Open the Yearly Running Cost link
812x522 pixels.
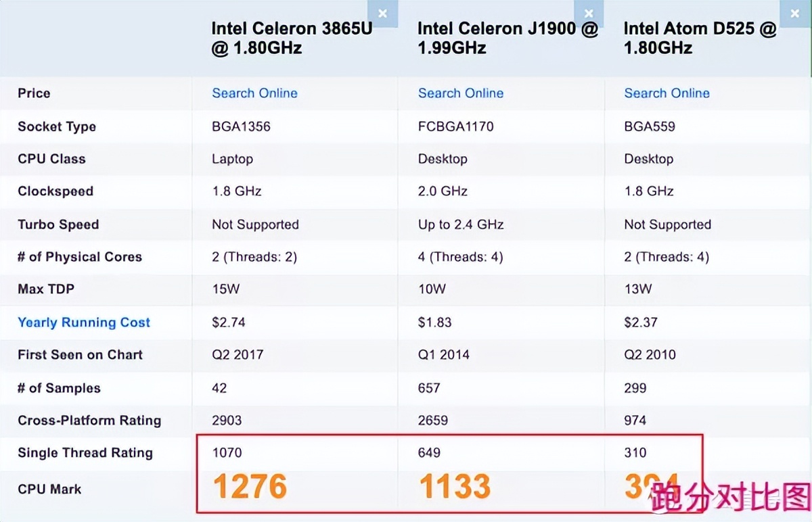pos(84,323)
